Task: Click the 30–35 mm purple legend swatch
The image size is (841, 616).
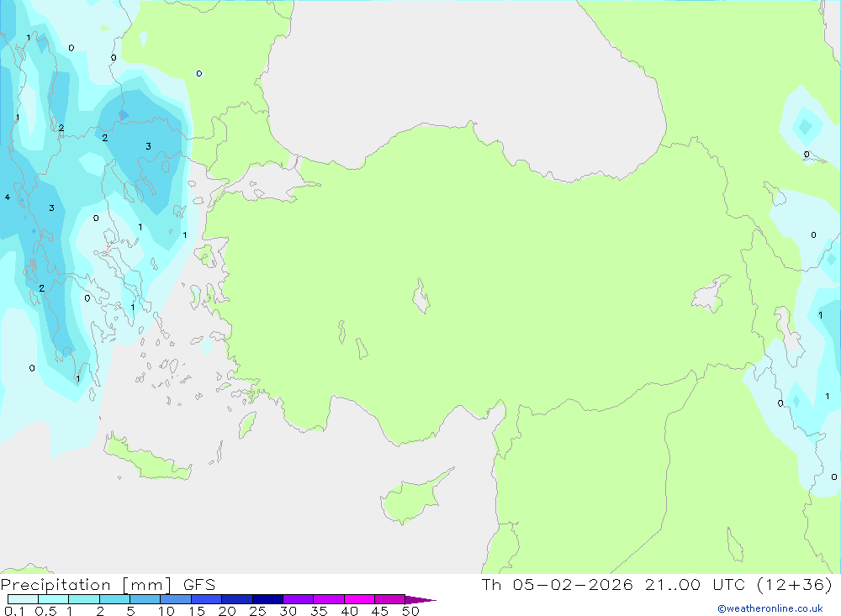Action: click(299, 599)
